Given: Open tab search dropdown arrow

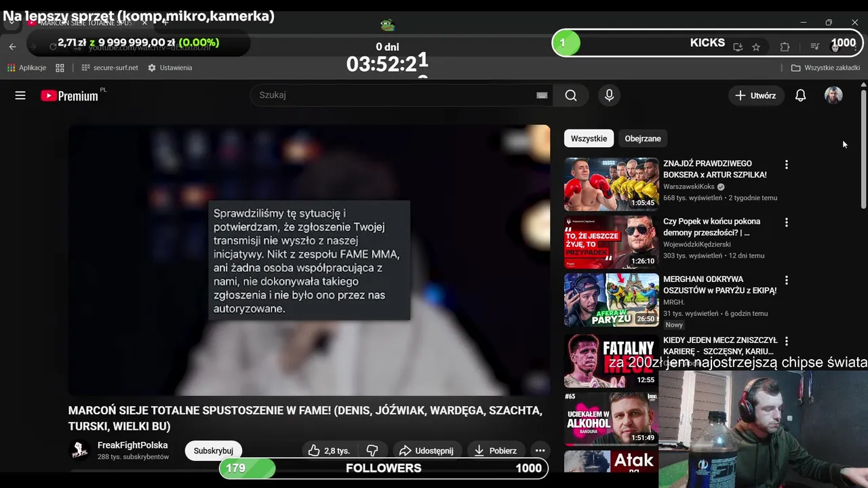Looking at the screenshot, I should coord(11,22).
